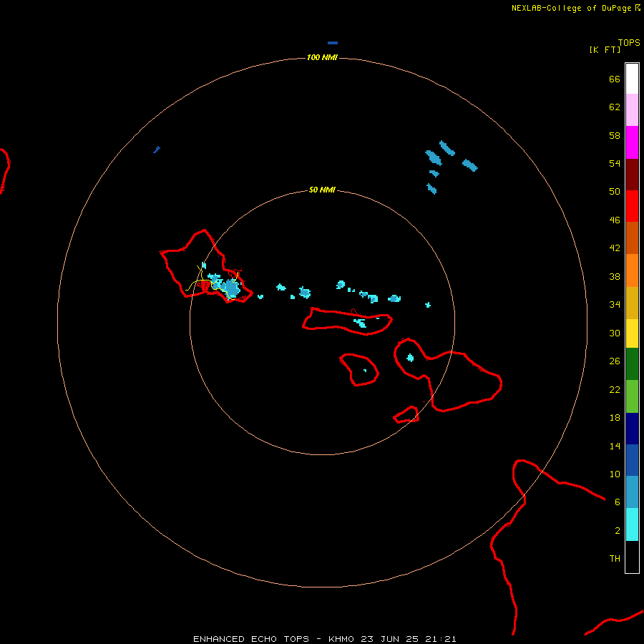Click the "[K FT]" units label
Screen dimensions: 644x644
coord(605,49)
